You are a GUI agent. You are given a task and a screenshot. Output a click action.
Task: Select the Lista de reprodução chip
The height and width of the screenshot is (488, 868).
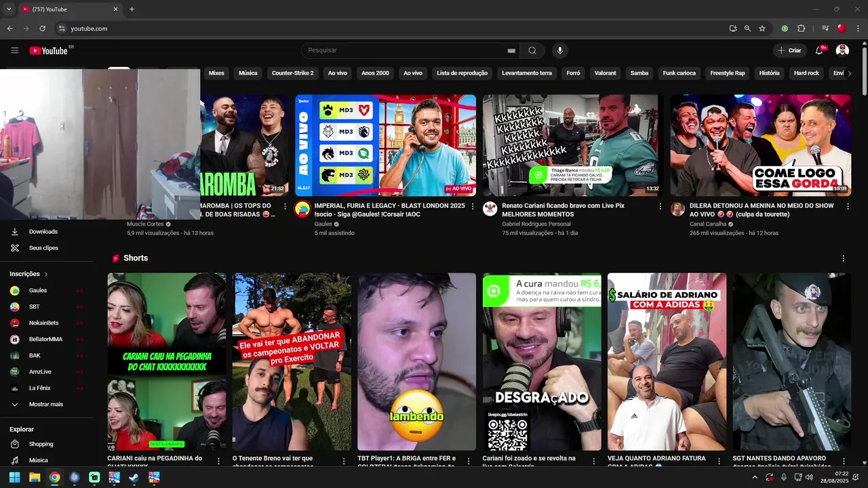(x=462, y=73)
